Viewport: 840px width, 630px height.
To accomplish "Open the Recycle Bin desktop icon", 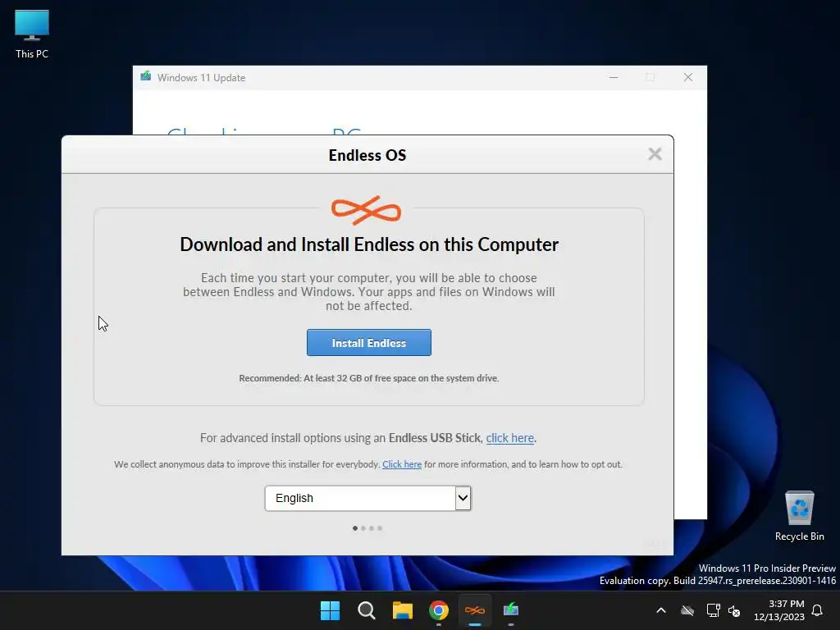I will point(799,517).
